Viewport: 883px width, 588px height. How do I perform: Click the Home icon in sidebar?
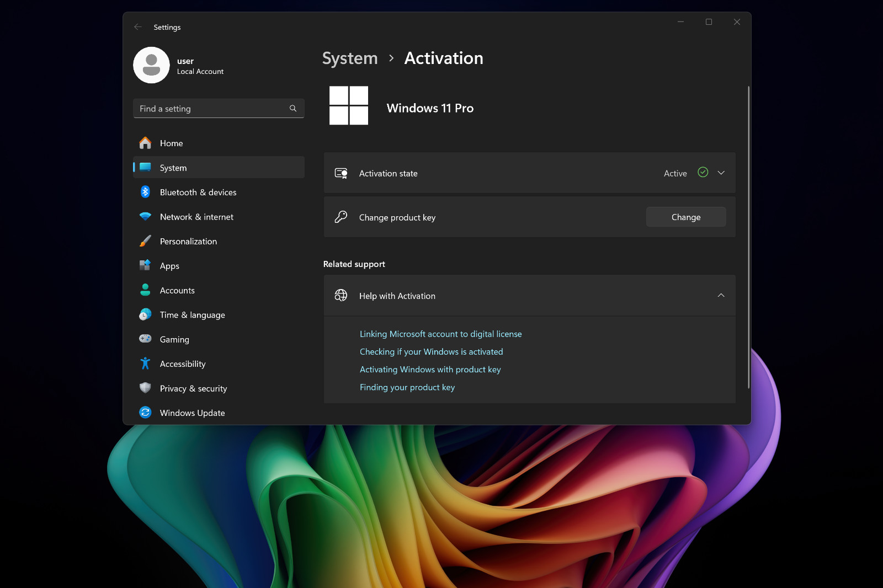(145, 143)
